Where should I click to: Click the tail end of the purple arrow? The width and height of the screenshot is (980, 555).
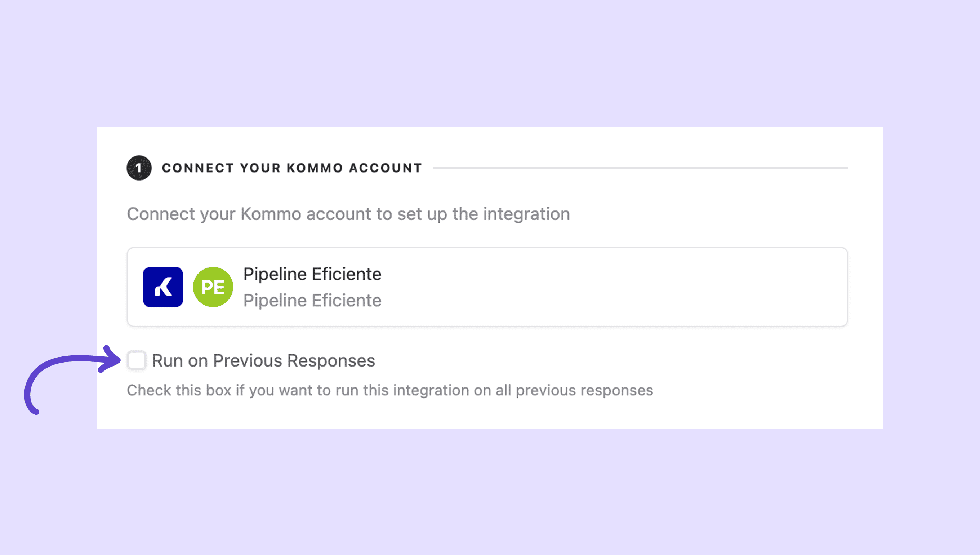pos(34,410)
